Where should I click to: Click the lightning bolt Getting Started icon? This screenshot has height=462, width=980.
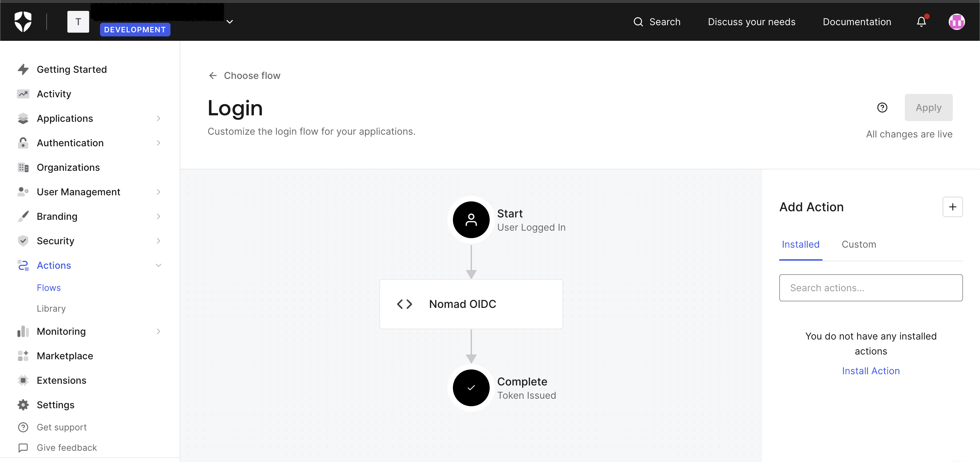click(x=22, y=69)
